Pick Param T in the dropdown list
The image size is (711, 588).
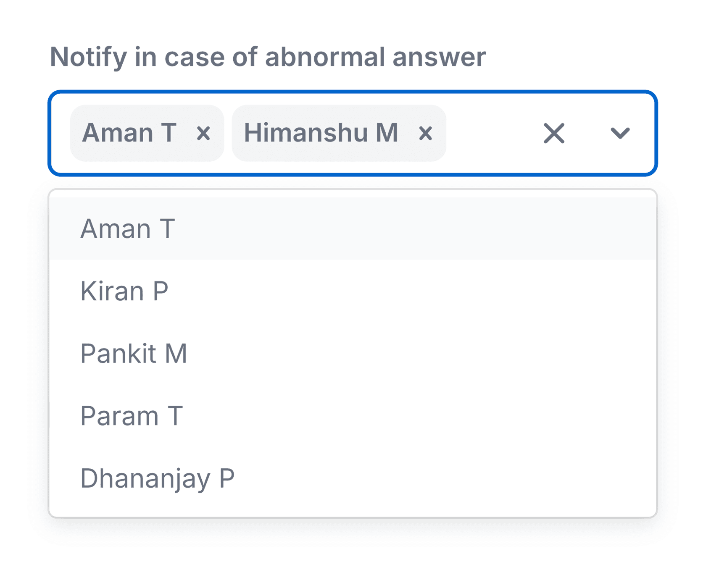pyautogui.click(x=132, y=415)
